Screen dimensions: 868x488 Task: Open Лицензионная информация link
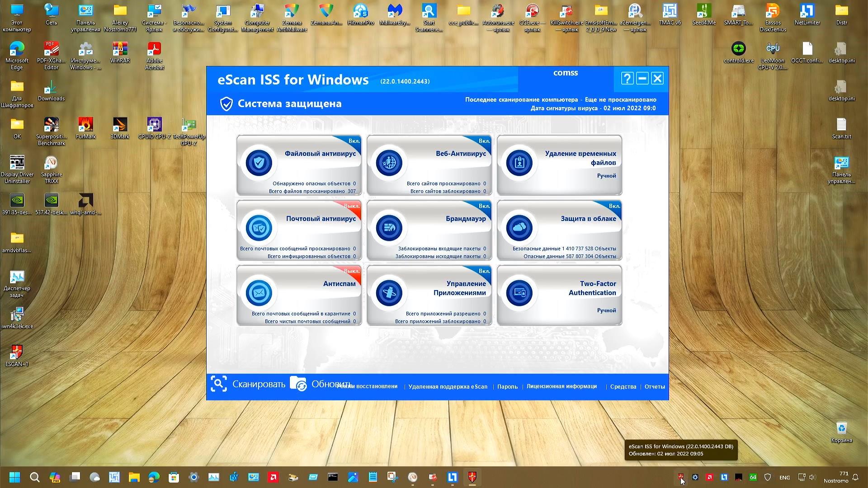click(x=561, y=386)
